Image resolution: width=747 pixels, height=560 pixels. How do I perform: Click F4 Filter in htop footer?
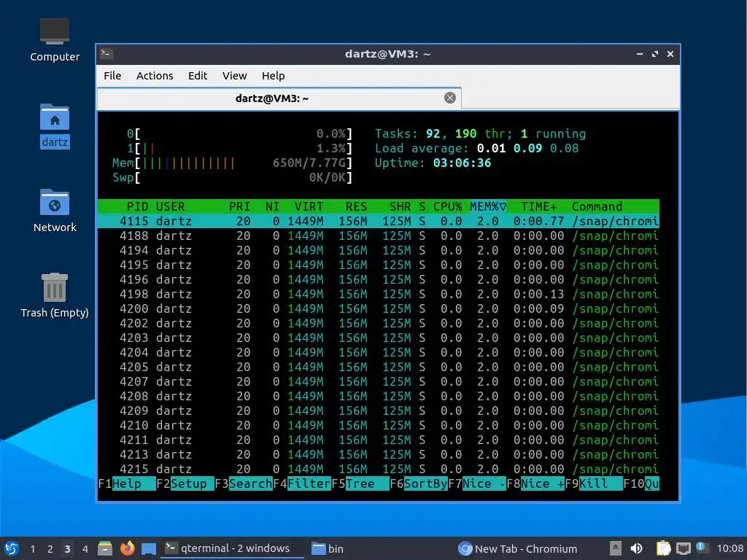click(301, 484)
